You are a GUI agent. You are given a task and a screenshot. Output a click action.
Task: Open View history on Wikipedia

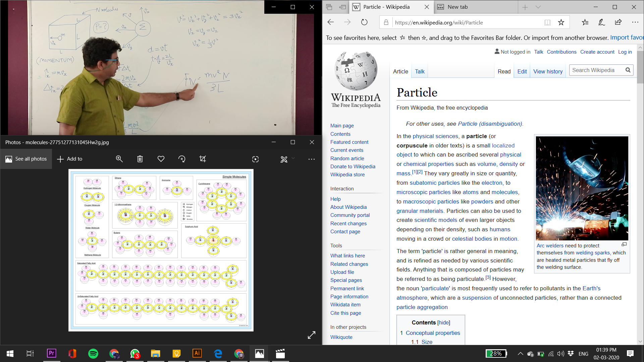(548, 71)
